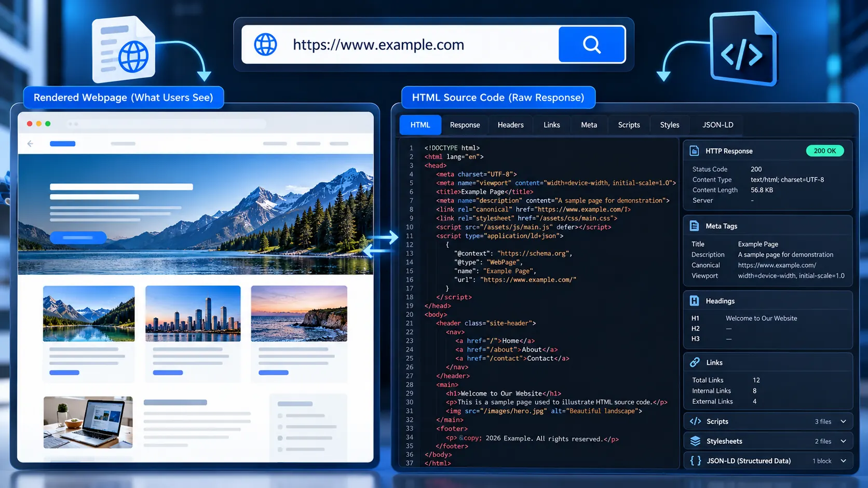Click the laptop desk thumbnail
This screenshot has width=868, height=488.
(88, 423)
